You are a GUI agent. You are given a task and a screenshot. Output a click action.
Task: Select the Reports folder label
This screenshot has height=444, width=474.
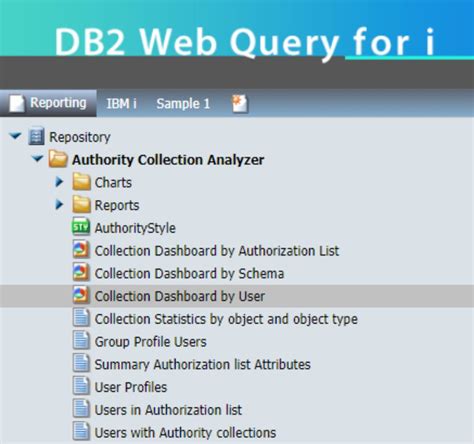click(117, 205)
